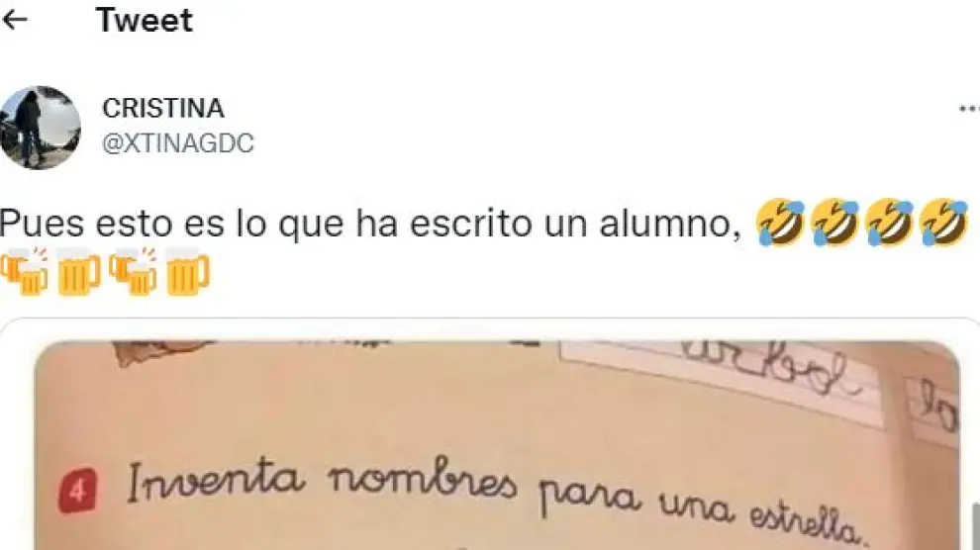Click the Tweet page header title
Screen dimensions: 980x550
[145, 20]
